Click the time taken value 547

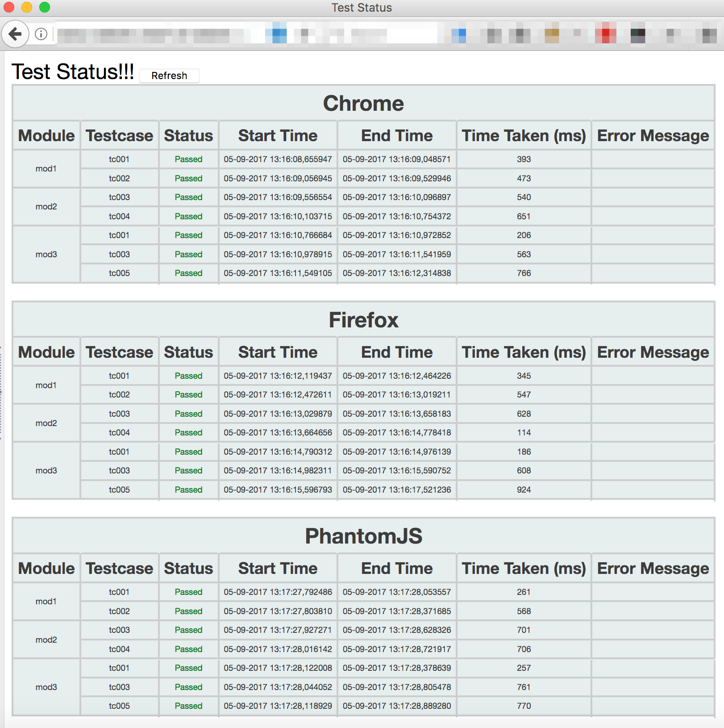coord(524,394)
